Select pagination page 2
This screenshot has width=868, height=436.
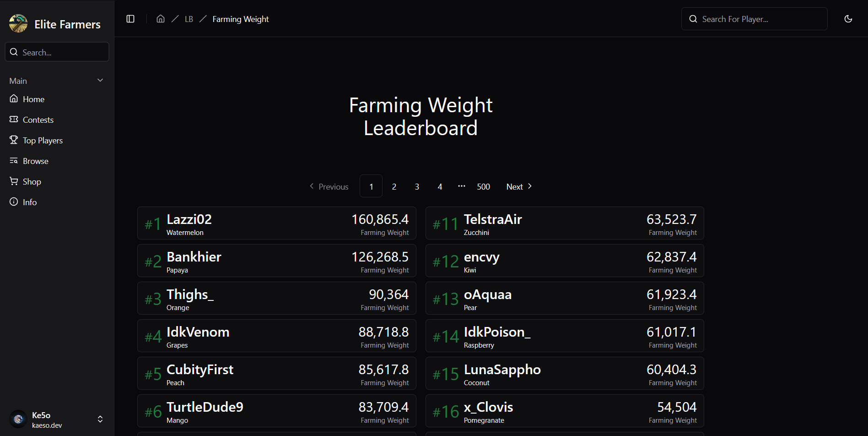click(394, 186)
